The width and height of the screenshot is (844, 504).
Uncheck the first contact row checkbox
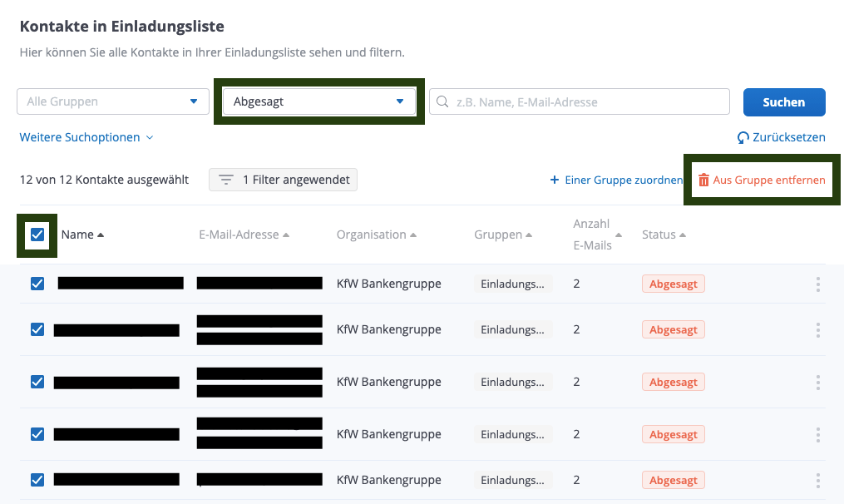[x=37, y=284]
